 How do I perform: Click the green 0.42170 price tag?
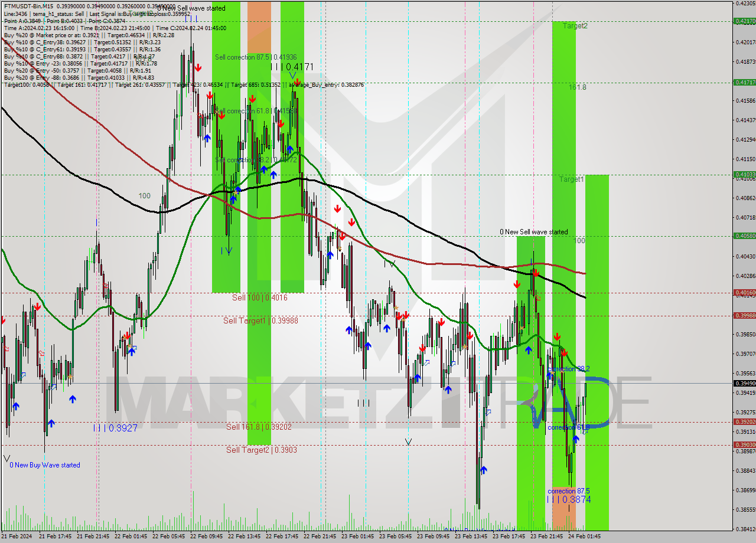[744, 21]
